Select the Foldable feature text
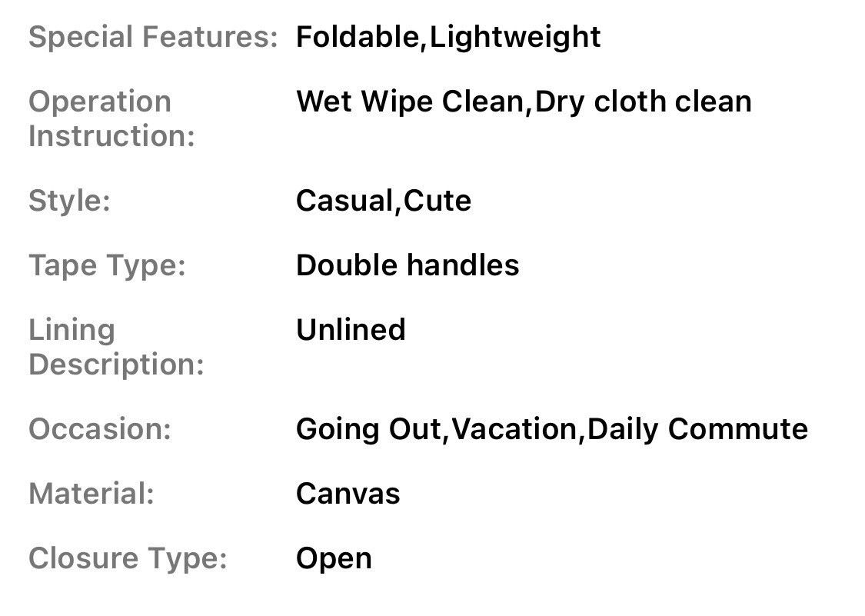 pyautogui.click(x=359, y=37)
